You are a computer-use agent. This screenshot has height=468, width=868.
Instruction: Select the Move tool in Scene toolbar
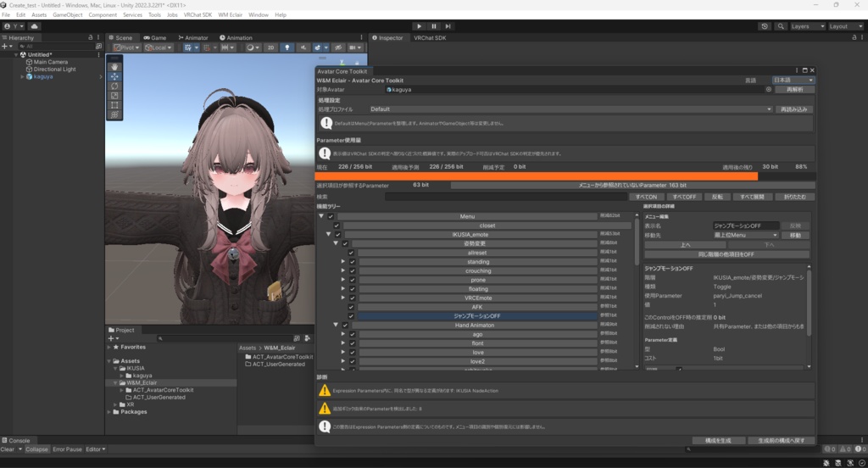[x=114, y=76]
